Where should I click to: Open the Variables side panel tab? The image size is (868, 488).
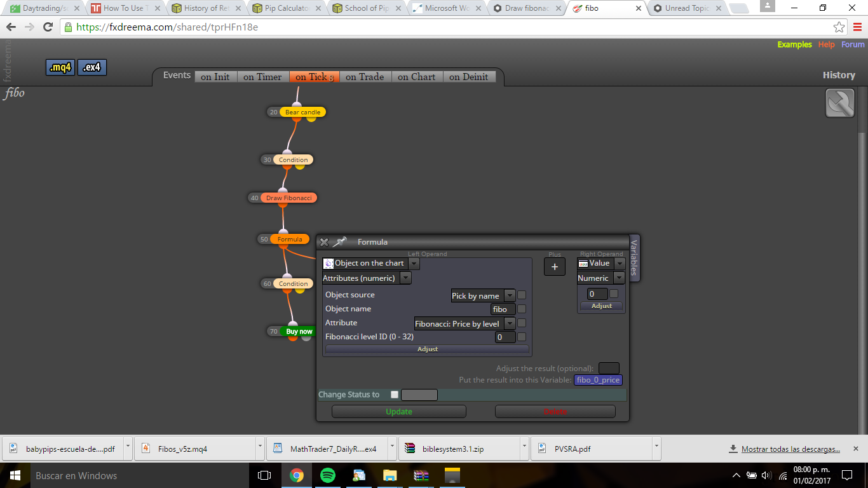pyautogui.click(x=634, y=257)
